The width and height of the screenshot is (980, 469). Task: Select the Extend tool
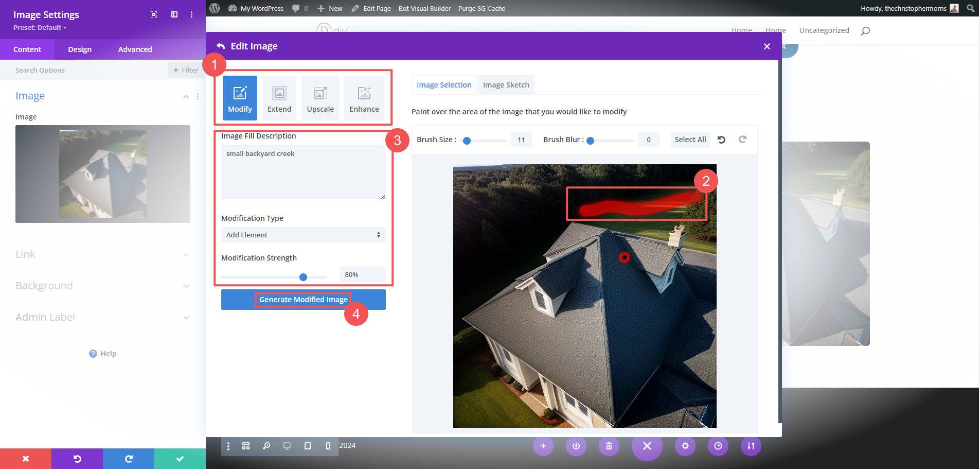pos(279,98)
